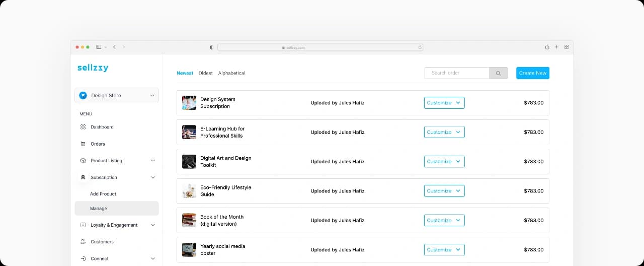The width and height of the screenshot is (644, 266).
Task: Click the Search order input field
Action: pyautogui.click(x=457, y=73)
